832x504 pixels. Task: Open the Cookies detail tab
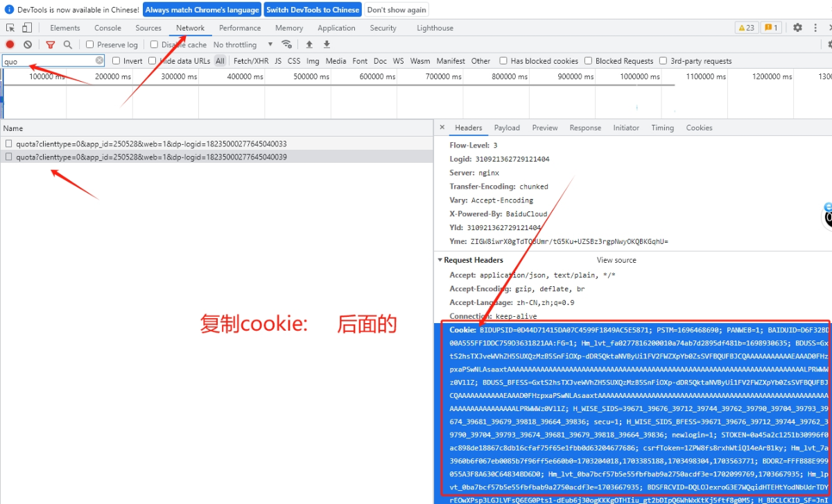click(x=699, y=128)
